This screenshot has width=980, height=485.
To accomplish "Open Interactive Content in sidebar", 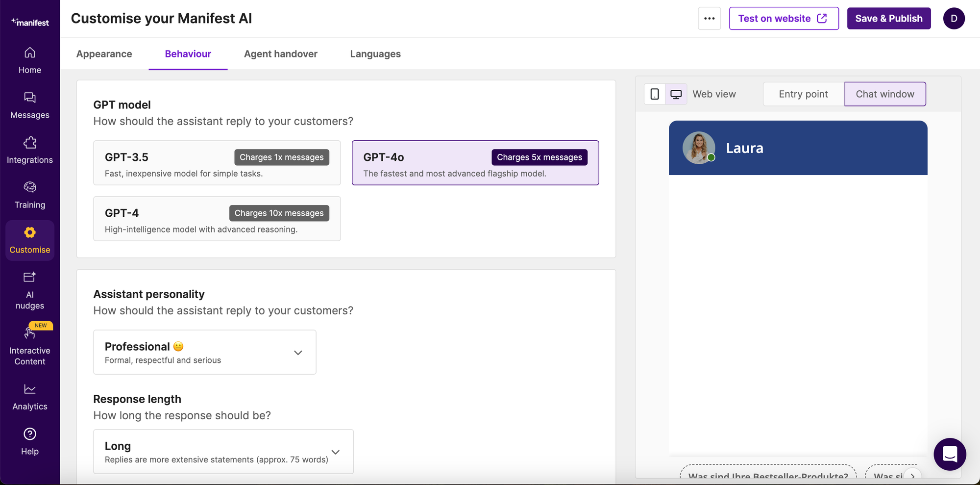I will pyautogui.click(x=30, y=346).
